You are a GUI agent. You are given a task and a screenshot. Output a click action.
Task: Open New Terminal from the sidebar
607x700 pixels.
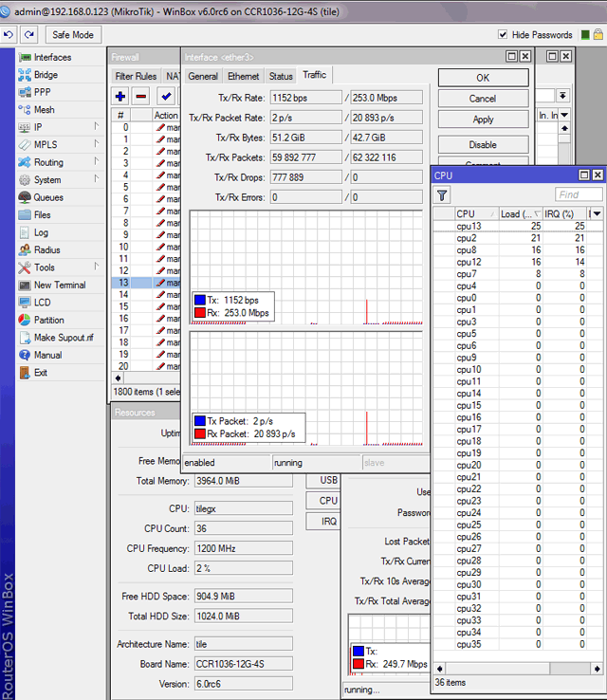[59, 285]
